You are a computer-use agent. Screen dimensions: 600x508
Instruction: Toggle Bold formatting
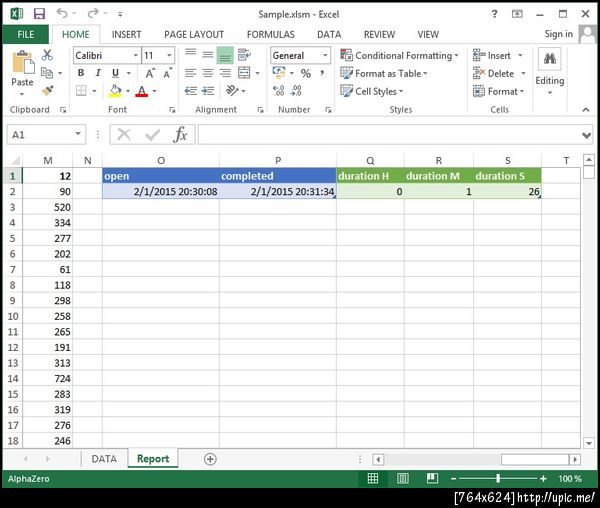point(81,73)
